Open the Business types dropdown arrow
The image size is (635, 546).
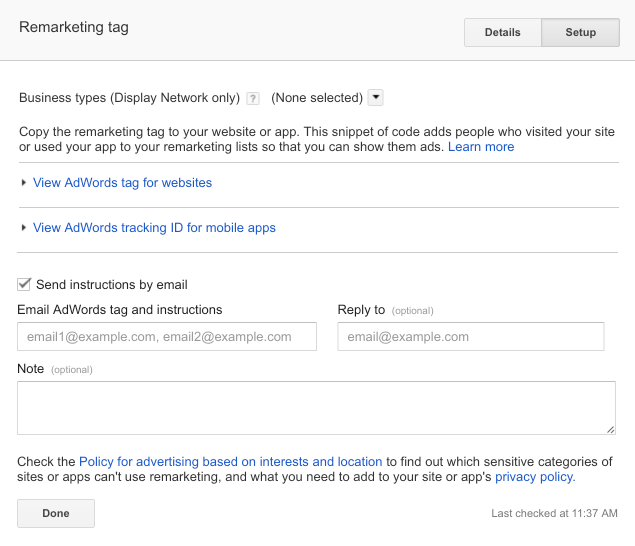(376, 97)
